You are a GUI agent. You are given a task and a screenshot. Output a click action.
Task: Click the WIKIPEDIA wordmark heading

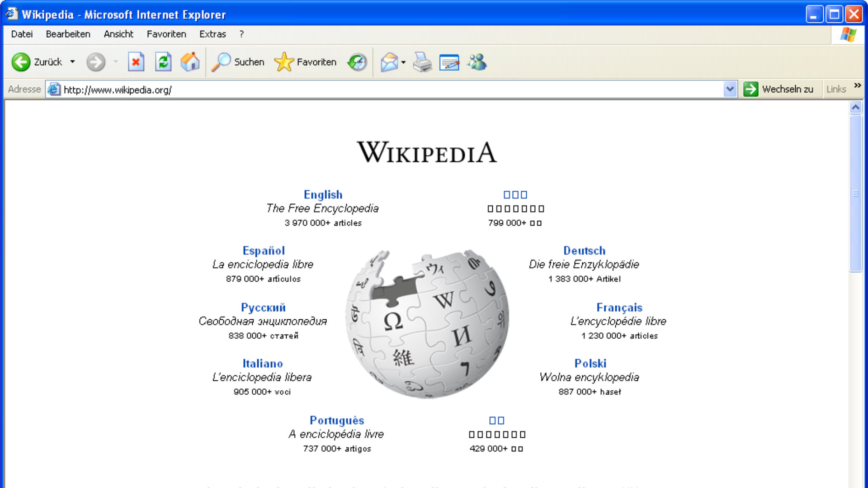pyautogui.click(x=427, y=152)
